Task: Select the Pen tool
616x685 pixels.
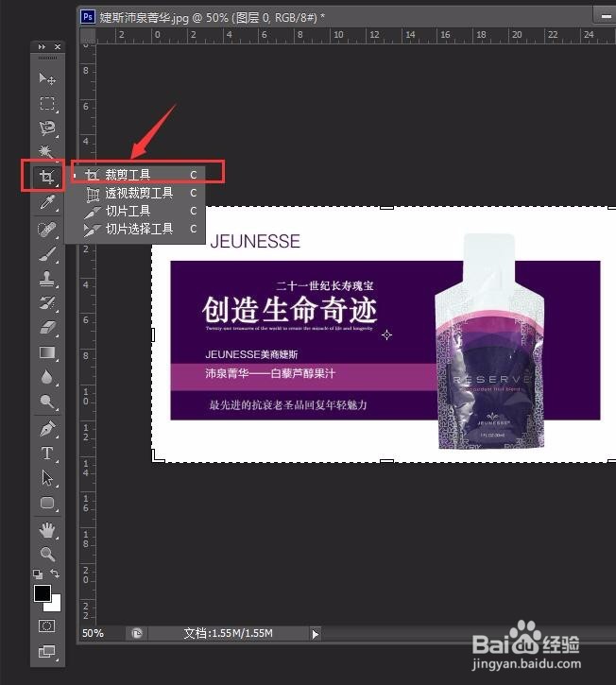Action: pos(47,429)
